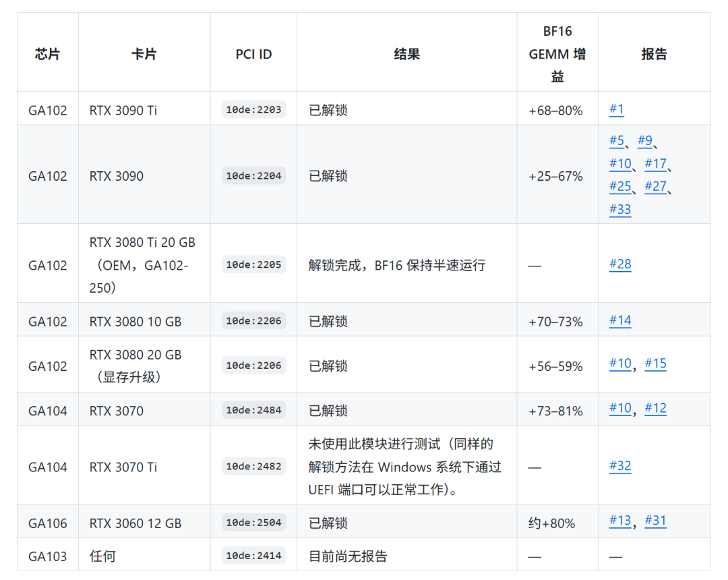Click the gain value "+56–59%"

pyautogui.click(x=555, y=366)
